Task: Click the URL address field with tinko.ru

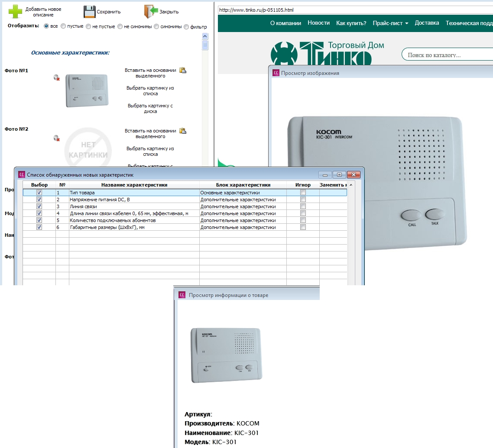Action: [355, 10]
